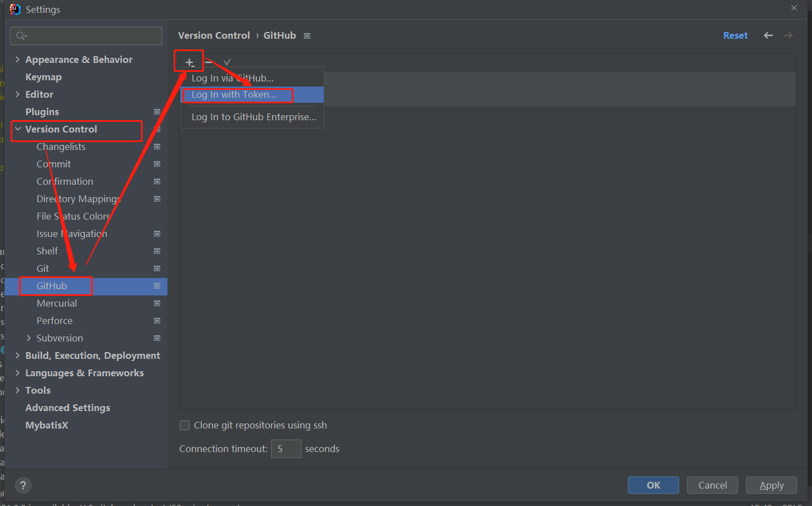Collapse the Version Control section

tap(18, 129)
